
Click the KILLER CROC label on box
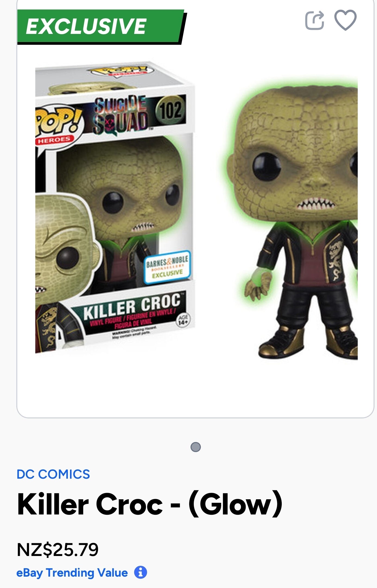tap(132, 306)
